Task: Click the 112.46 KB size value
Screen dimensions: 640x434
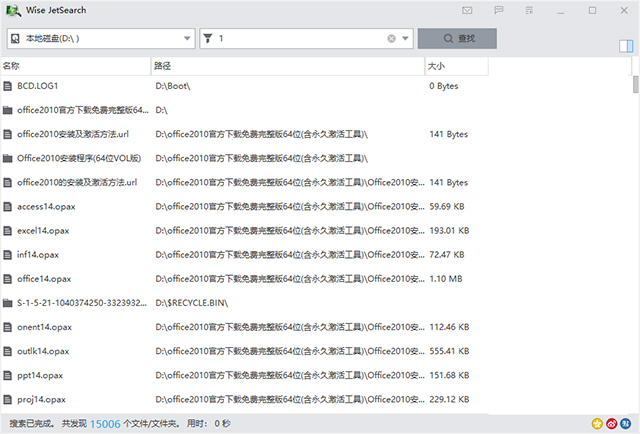Action: click(x=449, y=327)
